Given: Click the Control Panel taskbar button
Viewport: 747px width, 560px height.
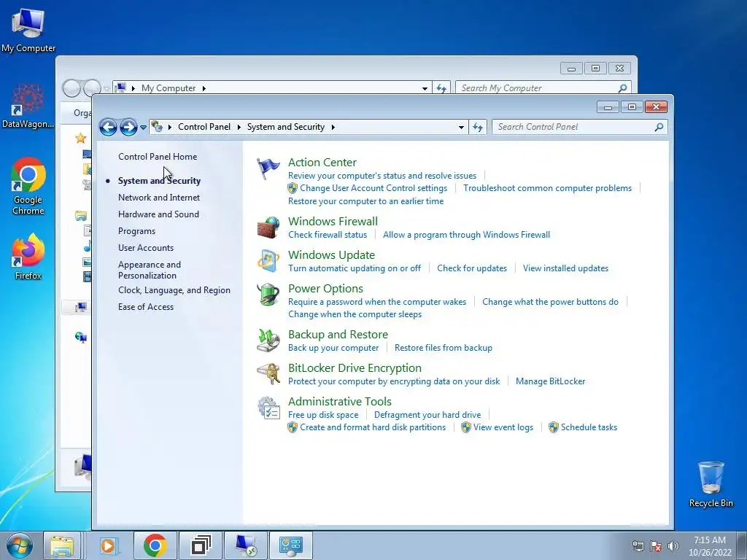Looking at the screenshot, I should coord(290,545).
